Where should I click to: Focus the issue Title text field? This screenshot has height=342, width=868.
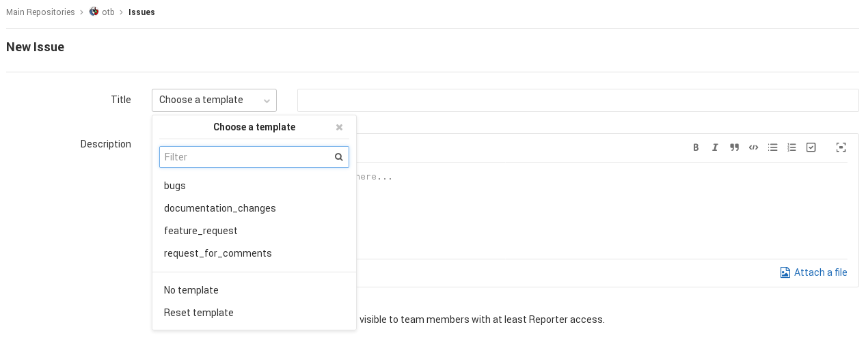coord(578,100)
